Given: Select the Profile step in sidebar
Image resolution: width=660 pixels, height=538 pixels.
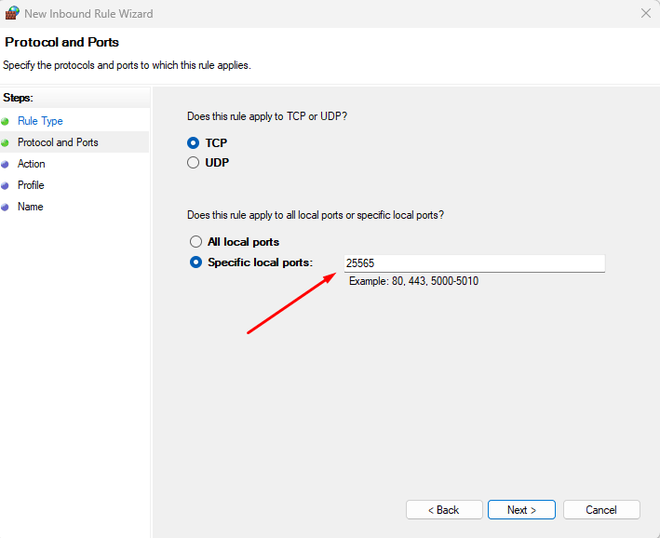Looking at the screenshot, I should pyautogui.click(x=31, y=185).
